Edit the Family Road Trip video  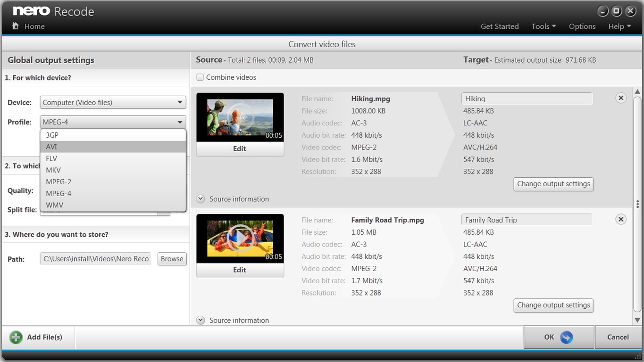coord(240,270)
